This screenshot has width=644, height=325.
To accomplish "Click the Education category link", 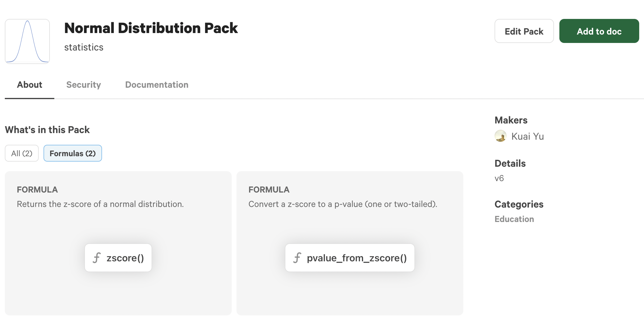I will (514, 219).
